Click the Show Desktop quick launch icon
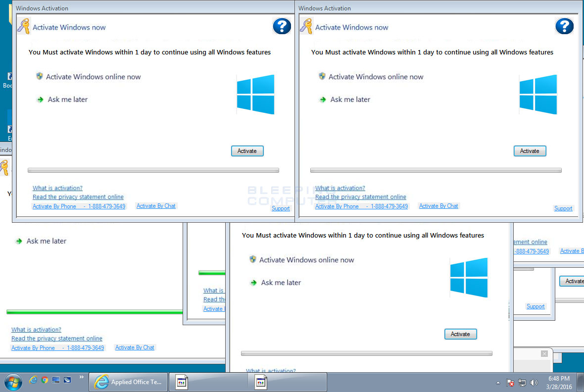Image resolution: width=584 pixels, height=392 pixels. tap(56, 380)
